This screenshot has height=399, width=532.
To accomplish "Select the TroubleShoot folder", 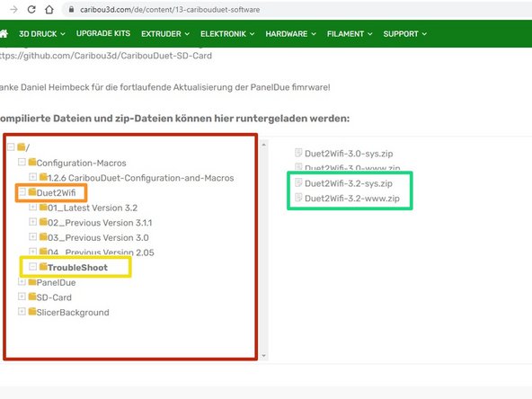I will point(77,268).
